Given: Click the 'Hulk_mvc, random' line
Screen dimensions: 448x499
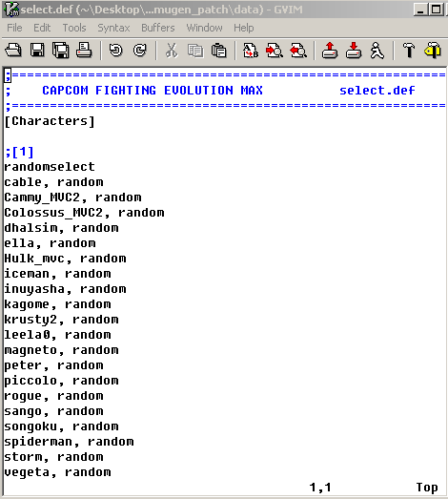Looking at the screenshot, I should tap(65, 259).
